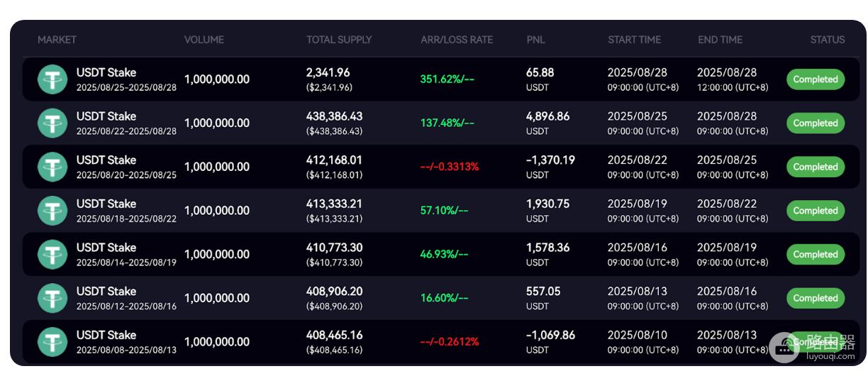Screen dimensions: 868x376
Task: Click the Tether icon for the 2025/08/18-2025/08/22 stake
Action: tap(52, 211)
